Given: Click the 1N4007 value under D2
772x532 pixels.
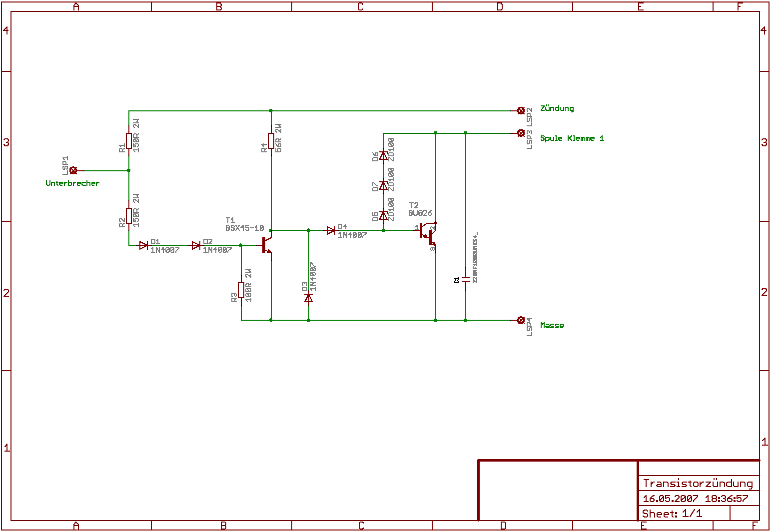Looking at the screenshot, I should 217,250.
